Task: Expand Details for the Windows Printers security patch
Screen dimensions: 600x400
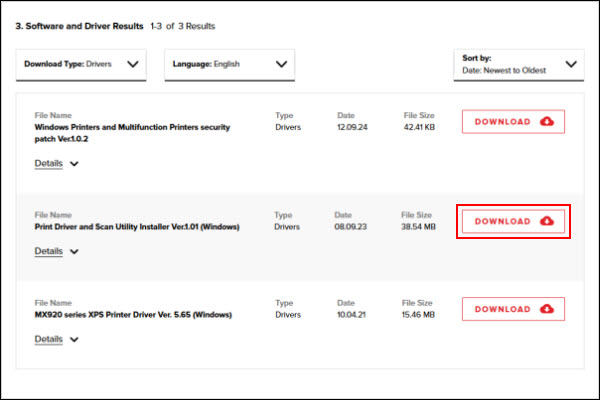Action: (48, 163)
